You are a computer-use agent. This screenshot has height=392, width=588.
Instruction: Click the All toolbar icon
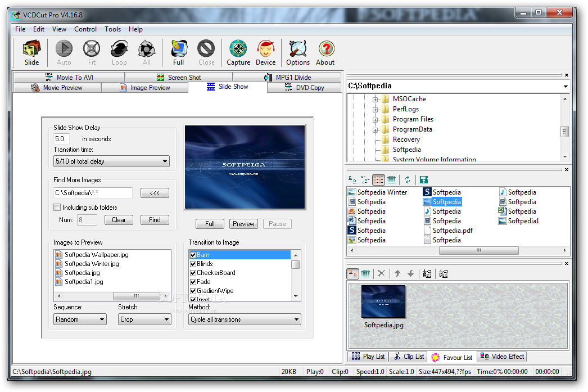pos(147,53)
